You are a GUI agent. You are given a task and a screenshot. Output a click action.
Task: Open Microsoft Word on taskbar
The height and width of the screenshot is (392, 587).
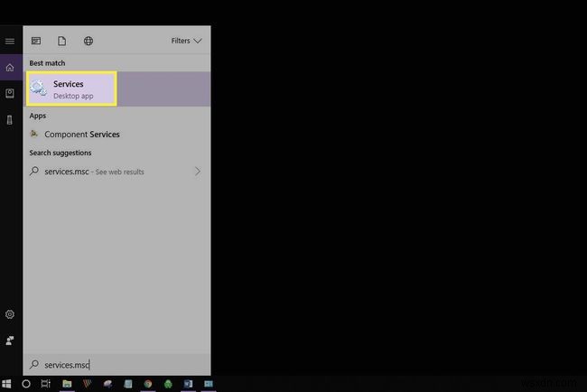point(189,384)
